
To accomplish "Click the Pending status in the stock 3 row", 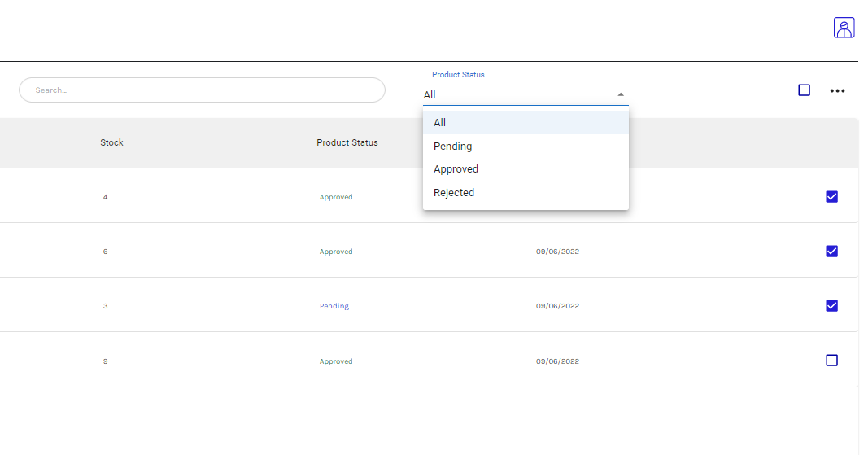I will point(334,307).
